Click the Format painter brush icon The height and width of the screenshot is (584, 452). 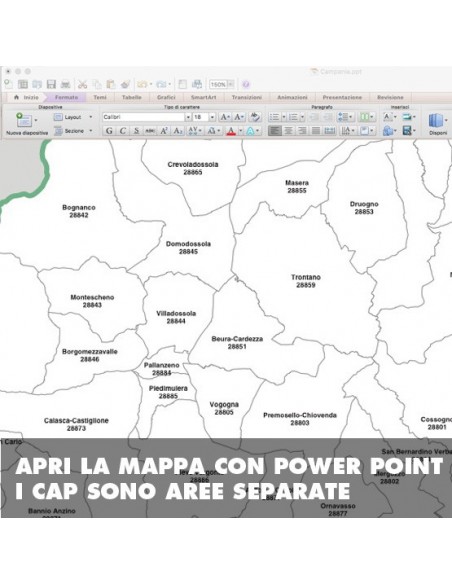coord(125,84)
